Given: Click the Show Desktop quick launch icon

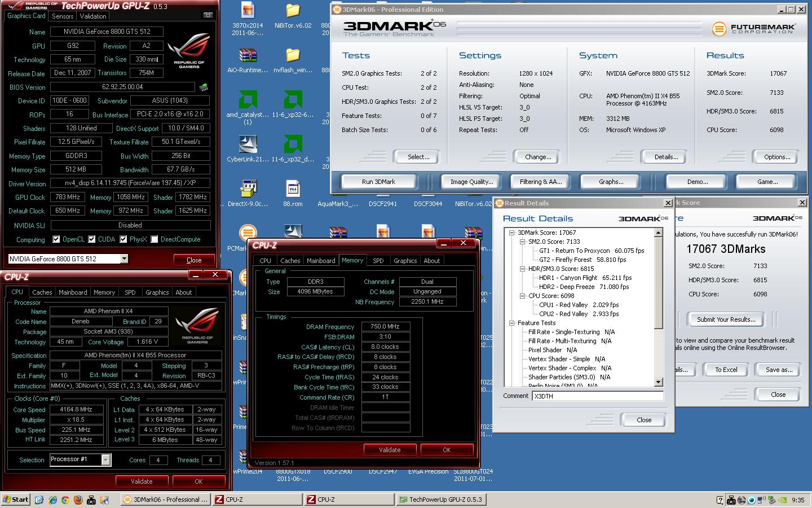Looking at the screenshot, I should pyautogui.click(x=39, y=500).
